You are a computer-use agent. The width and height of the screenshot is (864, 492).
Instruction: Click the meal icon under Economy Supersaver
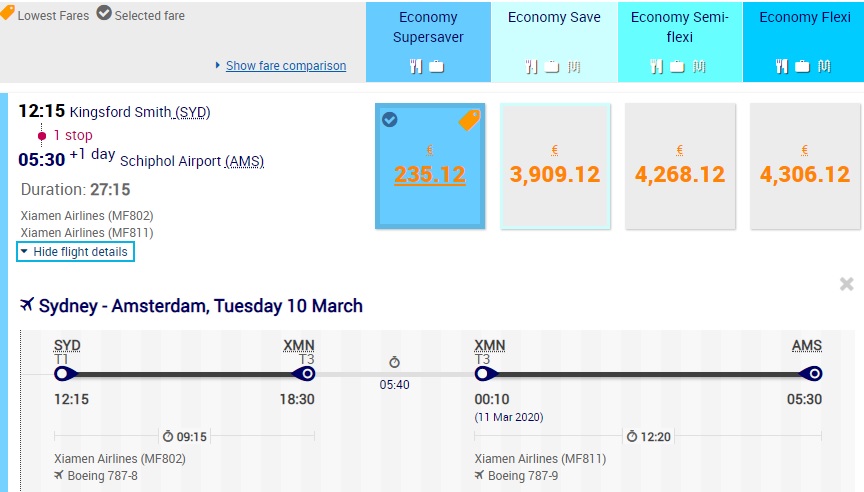click(x=416, y=67)
